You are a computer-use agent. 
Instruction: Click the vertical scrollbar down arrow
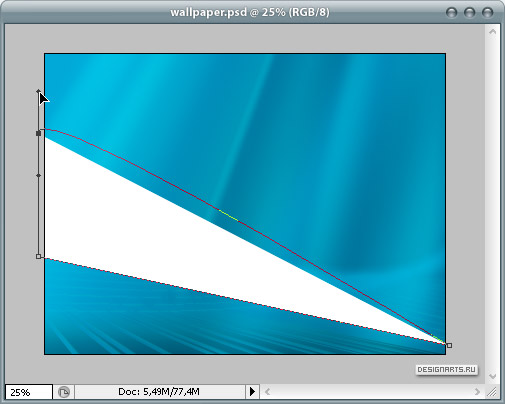[492, 376]
